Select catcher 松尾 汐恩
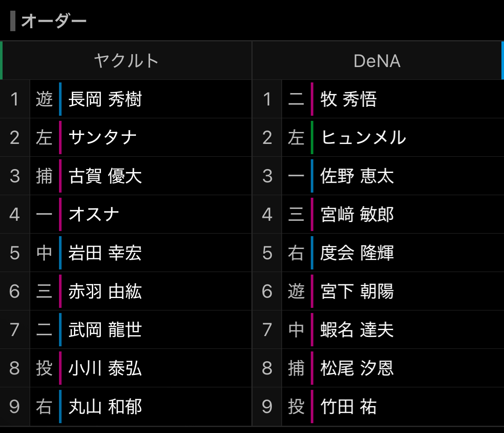The width and height of the screenshot is (504, 433). click(357, 368)
